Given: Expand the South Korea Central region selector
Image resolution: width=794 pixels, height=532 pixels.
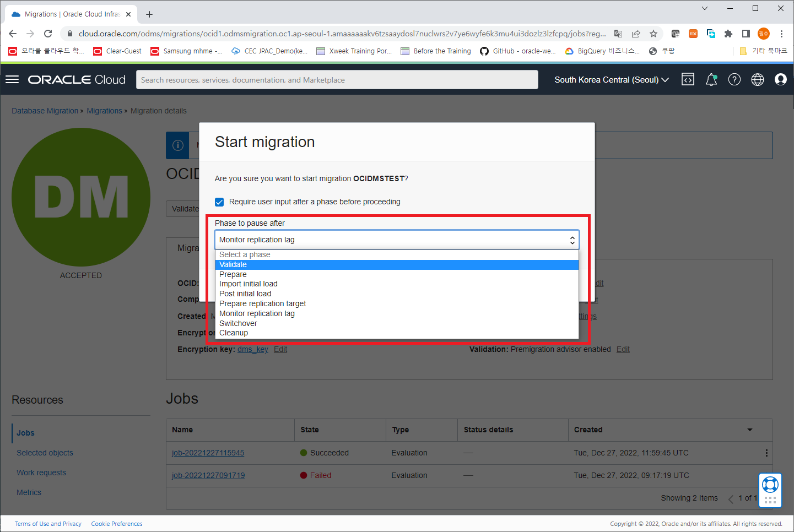Looking at the screenshot, I should [612, 79].
